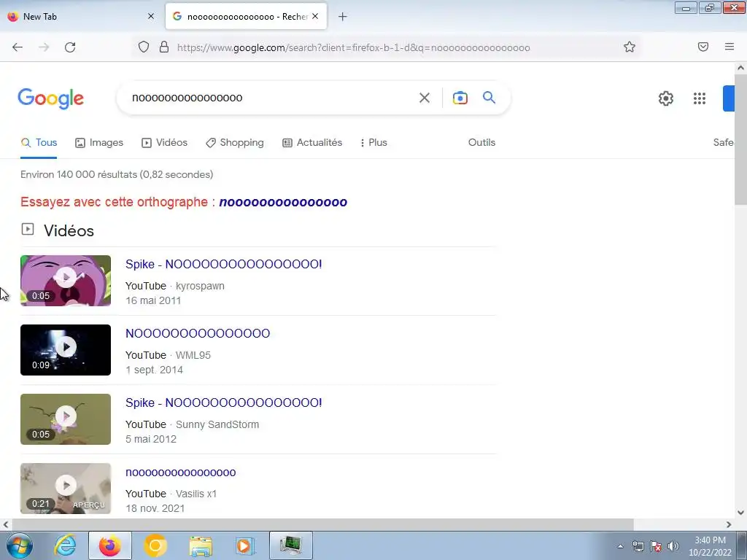Viewport: 747px width, 560px height.
Task: Open the volume speaker tray icon
Action: tap(673, 546)
